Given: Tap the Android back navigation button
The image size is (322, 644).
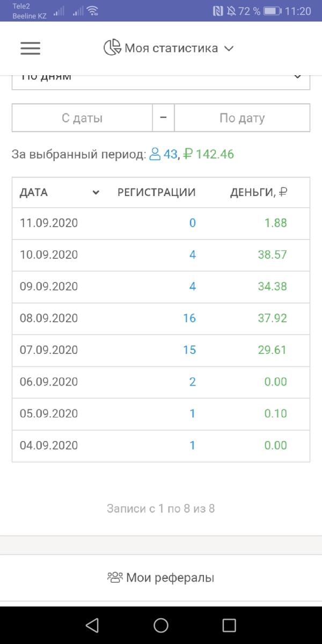Looking at the screenshot, I should (x=92, y=625).
